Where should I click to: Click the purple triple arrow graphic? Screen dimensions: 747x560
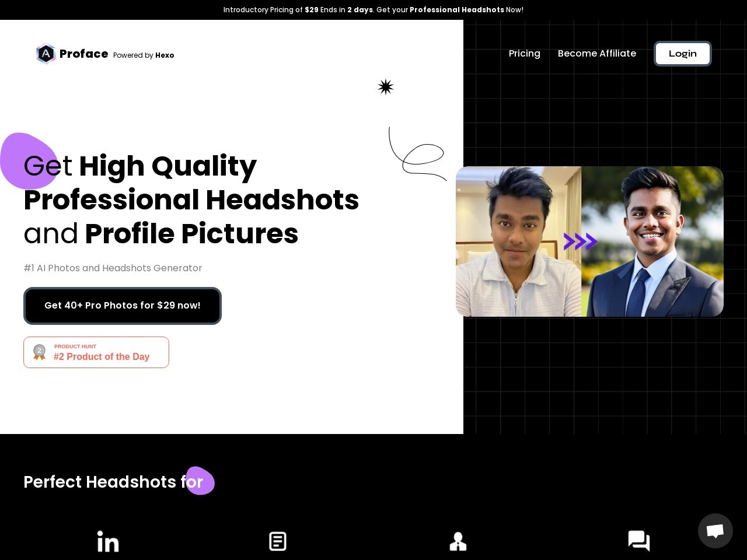[x=580, y=241]
